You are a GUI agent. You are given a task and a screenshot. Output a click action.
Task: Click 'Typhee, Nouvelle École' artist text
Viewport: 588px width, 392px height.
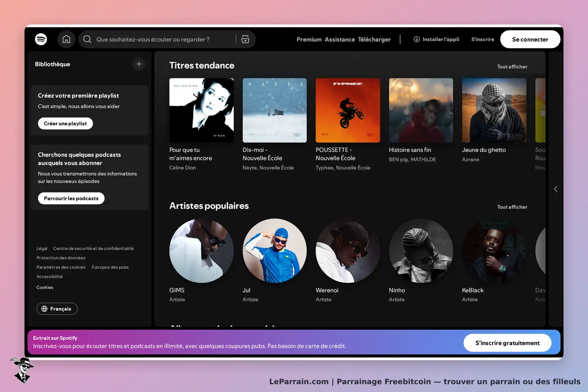click(x=343, y=168)
